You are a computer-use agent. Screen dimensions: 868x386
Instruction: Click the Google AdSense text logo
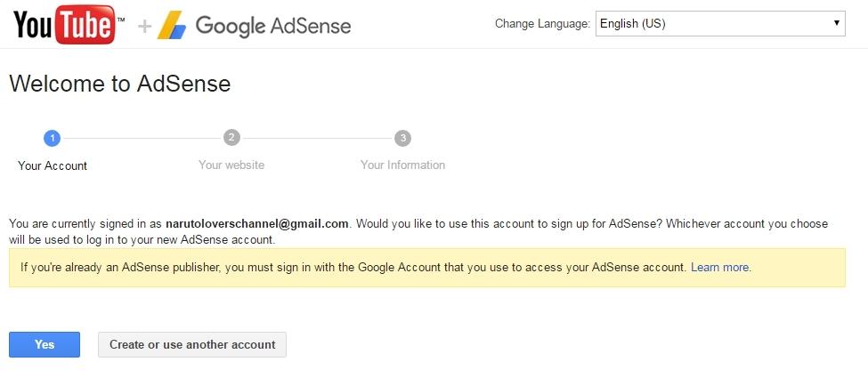tap(272, 26)
